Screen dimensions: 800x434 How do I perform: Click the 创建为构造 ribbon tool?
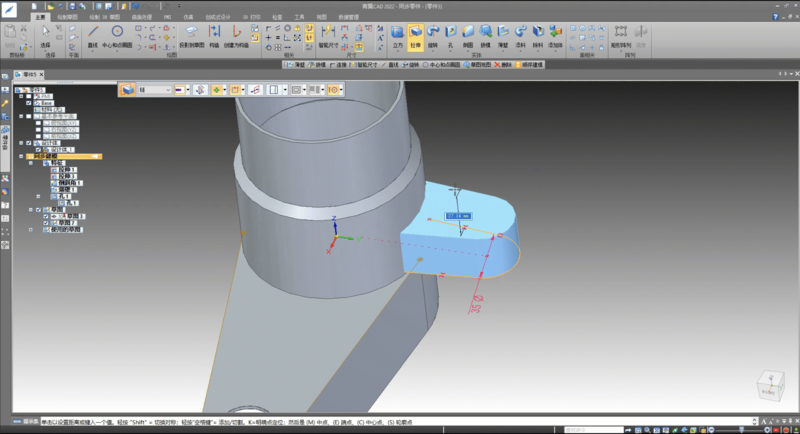tap(236, 35)
